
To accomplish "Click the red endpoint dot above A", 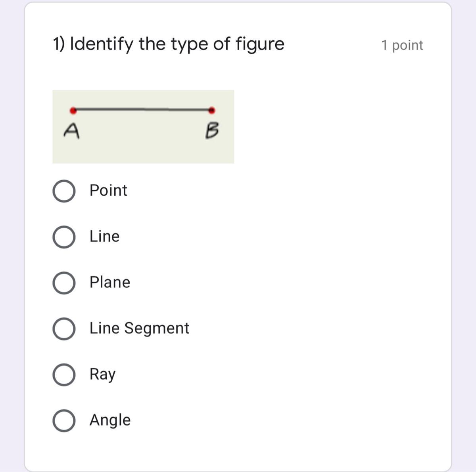I will pyautogui.click(x=73, y=110).
